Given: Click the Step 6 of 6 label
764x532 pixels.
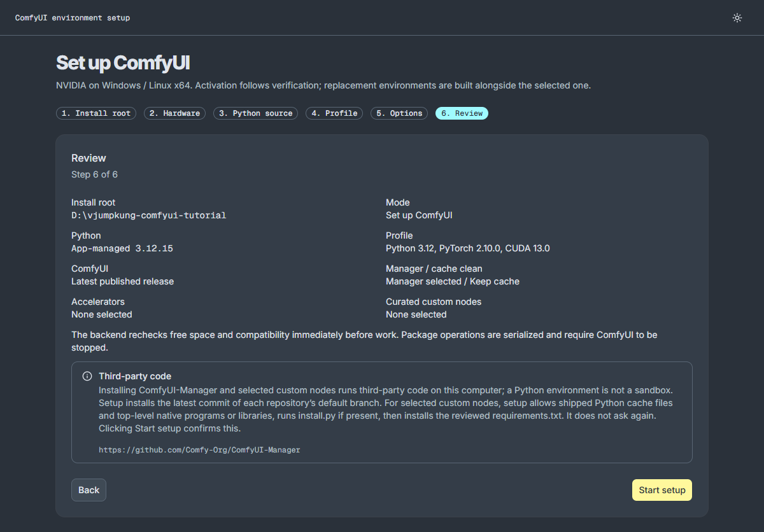Looking at the screenshot, I should (94, 174).
